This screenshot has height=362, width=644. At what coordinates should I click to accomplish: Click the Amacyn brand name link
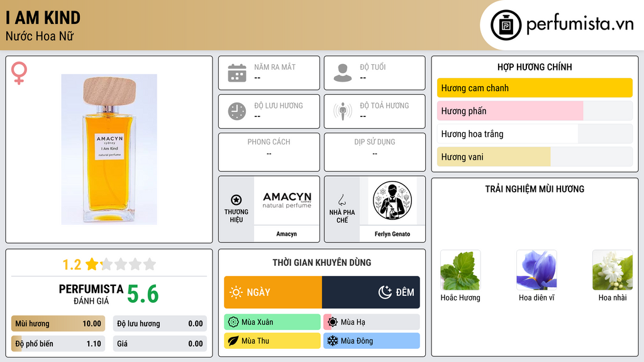[x=286, y=234]
